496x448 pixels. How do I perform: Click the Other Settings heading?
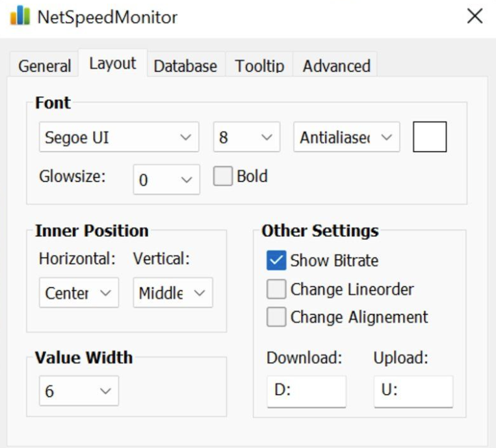pyautogui.click(x=320, y=231)
